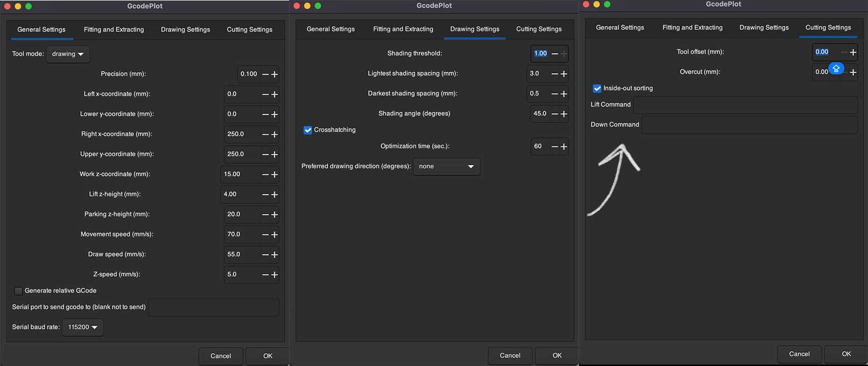Viewport: 868px width, 366px height.
Task: Increase Precision with its plus button
Action: (x=275, y=74)
